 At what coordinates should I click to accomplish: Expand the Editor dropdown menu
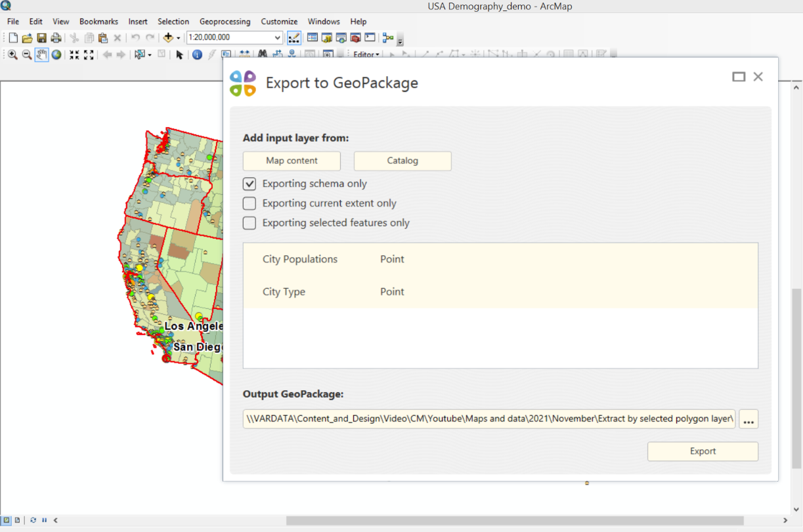tap(366, 55)
